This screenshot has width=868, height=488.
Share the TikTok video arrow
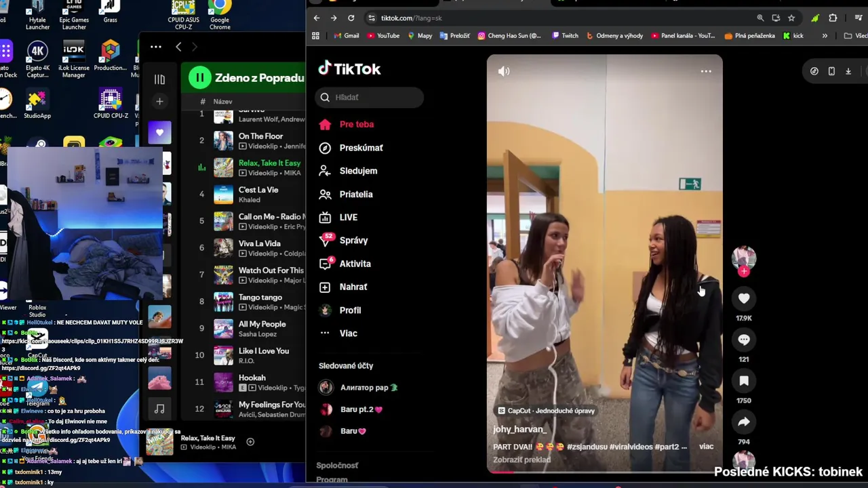[x=744, y=422]
